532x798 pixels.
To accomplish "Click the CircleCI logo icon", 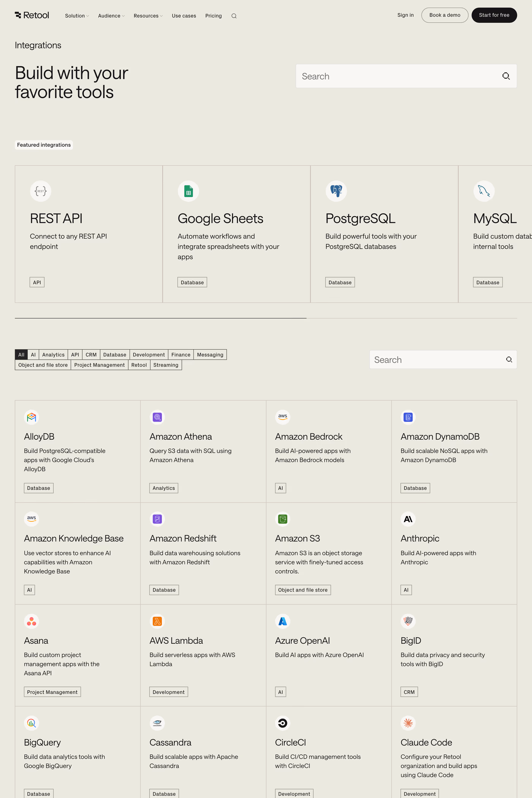I will (x=283, y=723).
